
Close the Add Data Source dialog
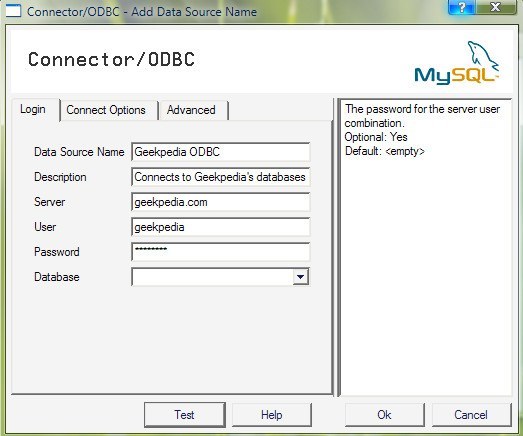496,7
